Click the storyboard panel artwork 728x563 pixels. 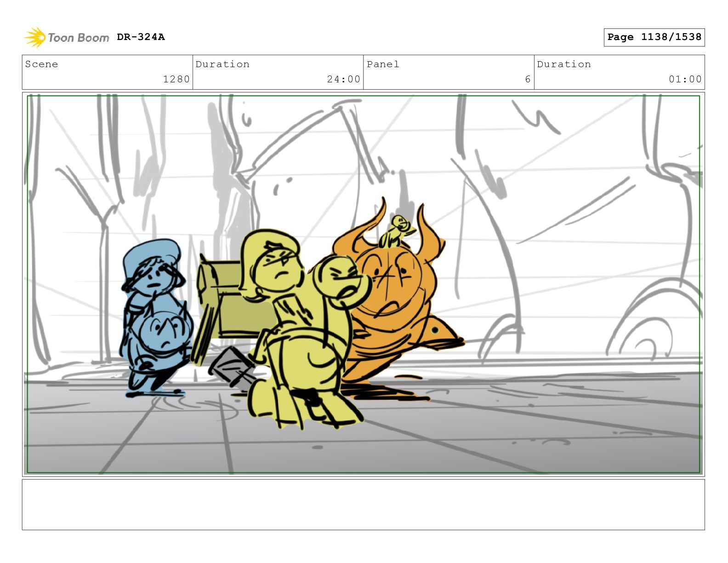coord(364,284)
